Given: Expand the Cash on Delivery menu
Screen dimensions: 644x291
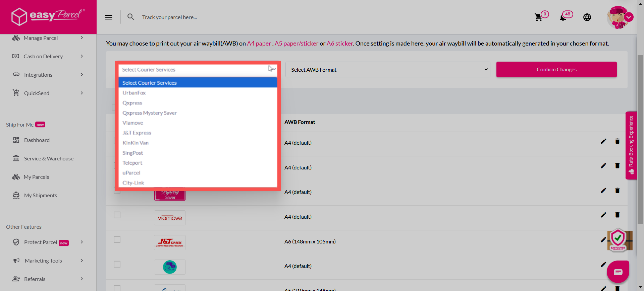Looking at the screenshot, I should (x=48, y=56).
